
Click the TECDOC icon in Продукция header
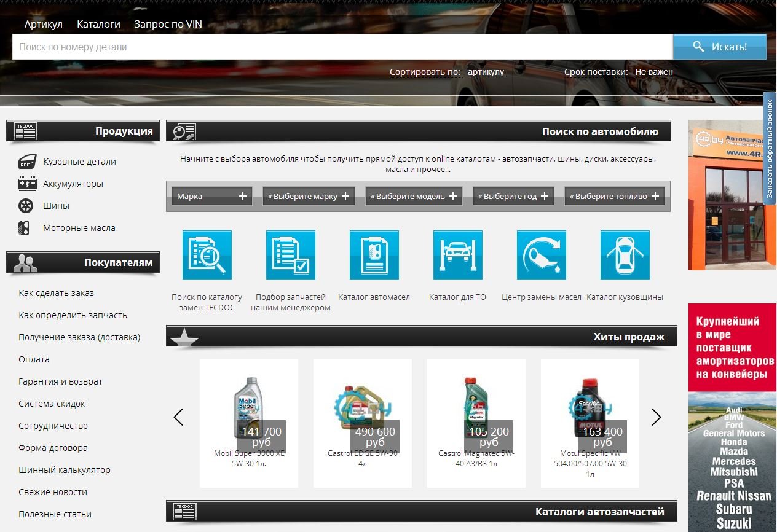point(26,131)
